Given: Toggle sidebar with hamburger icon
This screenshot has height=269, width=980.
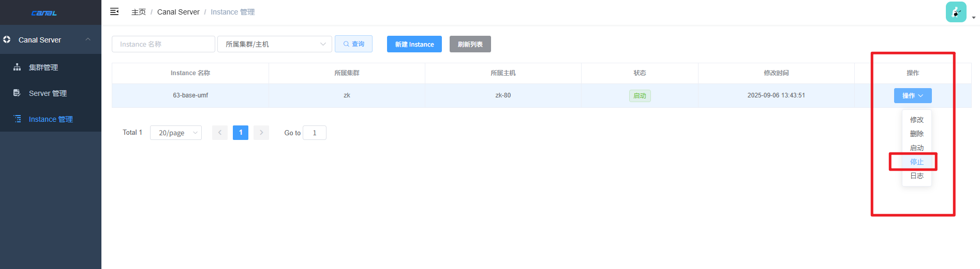Looking at the screenshot, I should (114, 11).
